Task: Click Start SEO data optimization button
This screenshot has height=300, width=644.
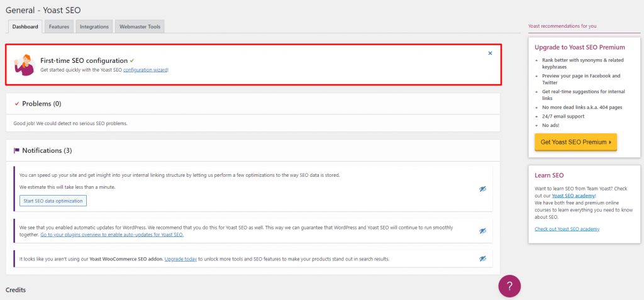Action: [x=53, y=201]
